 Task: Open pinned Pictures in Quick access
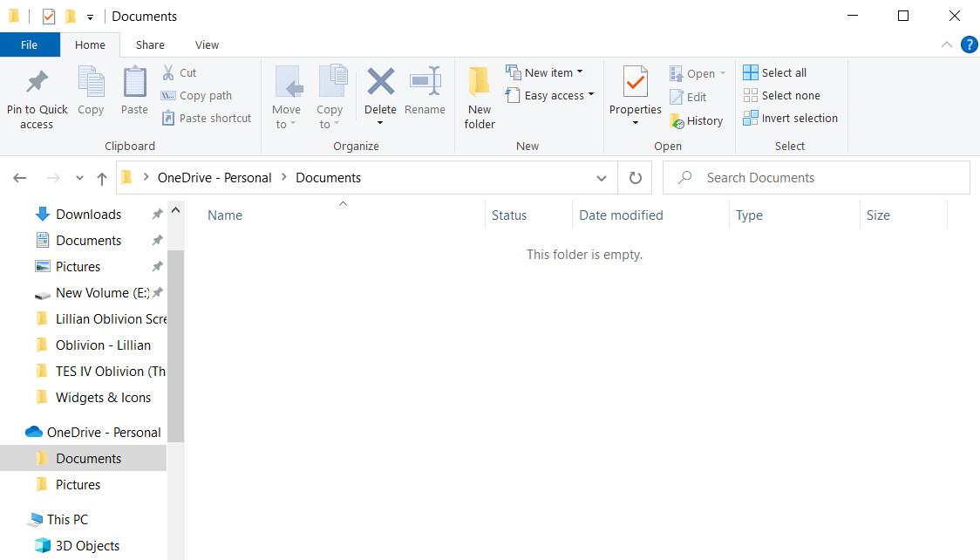pos(78,267)
